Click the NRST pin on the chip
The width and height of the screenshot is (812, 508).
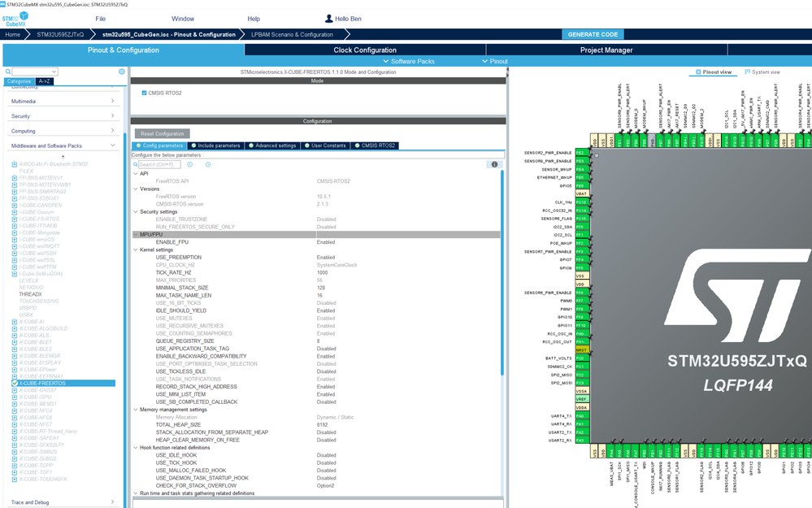coord(582,350)
